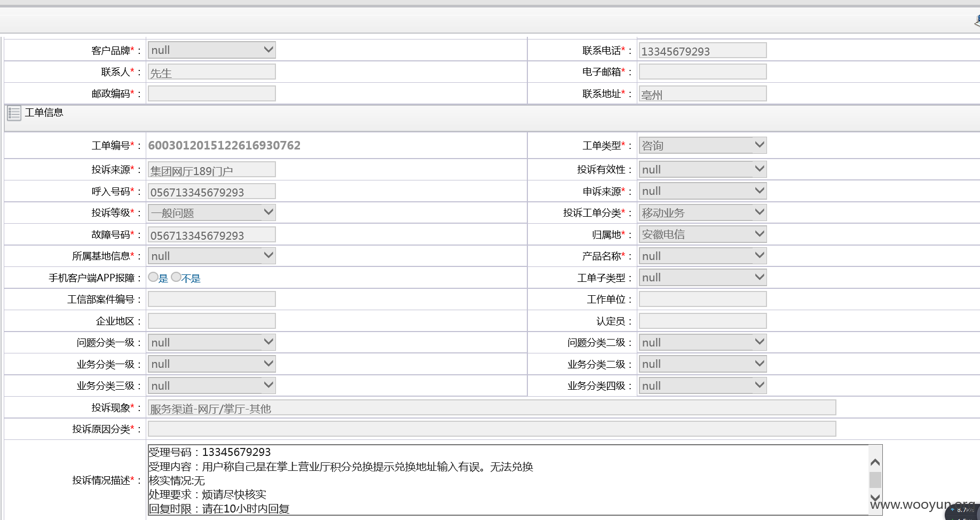
Task: Focus the 邮政编码 input field
Action: [x=212, y=93]
